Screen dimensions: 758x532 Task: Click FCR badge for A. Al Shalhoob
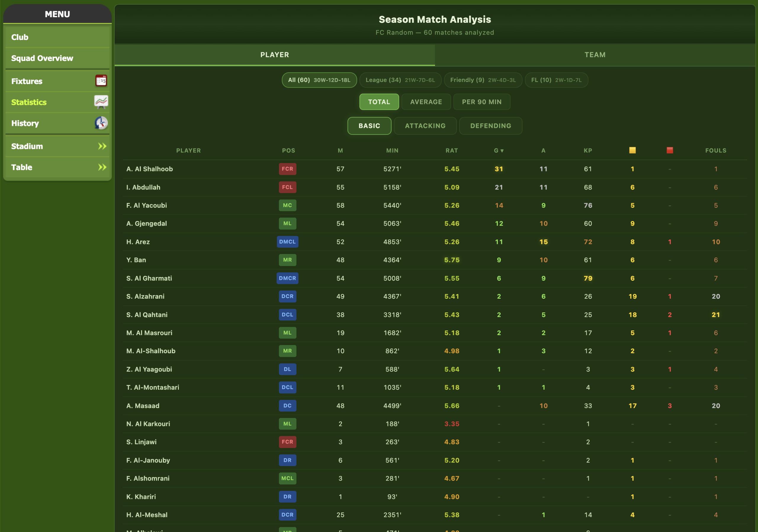coord(287,169)
